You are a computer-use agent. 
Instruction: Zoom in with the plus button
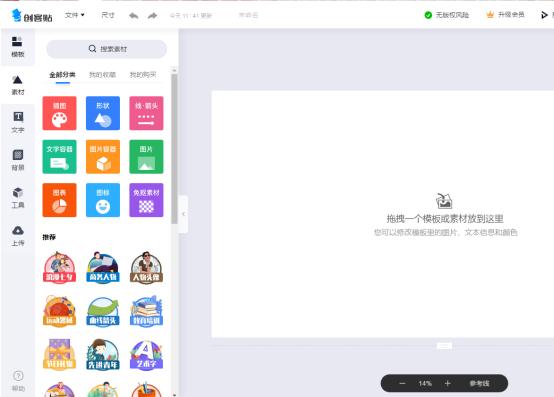point(448,383)
